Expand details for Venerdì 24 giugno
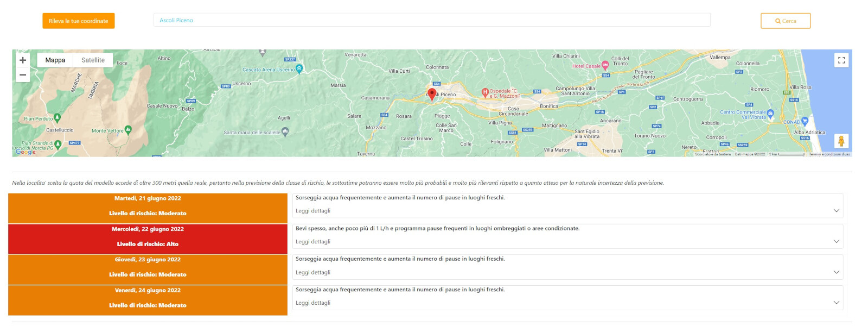 click(x=836, y=303)
